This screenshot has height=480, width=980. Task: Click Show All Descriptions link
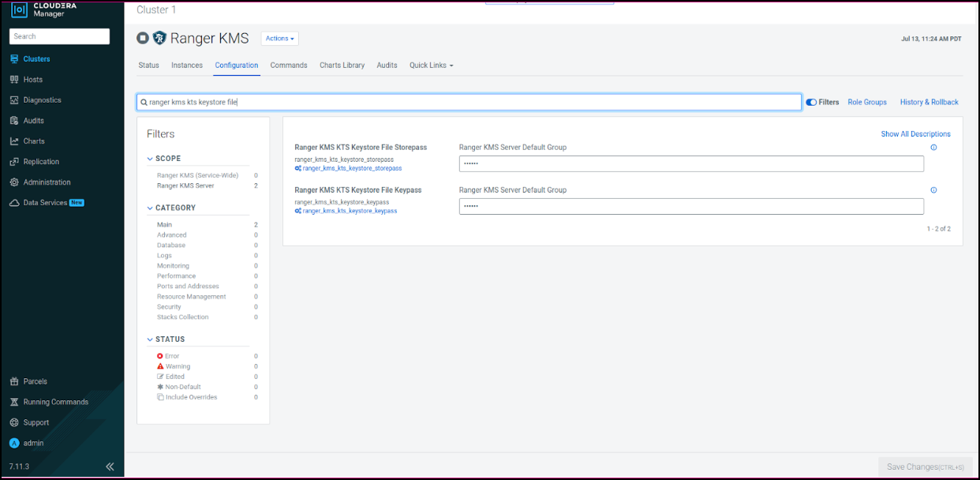point(915,134)
